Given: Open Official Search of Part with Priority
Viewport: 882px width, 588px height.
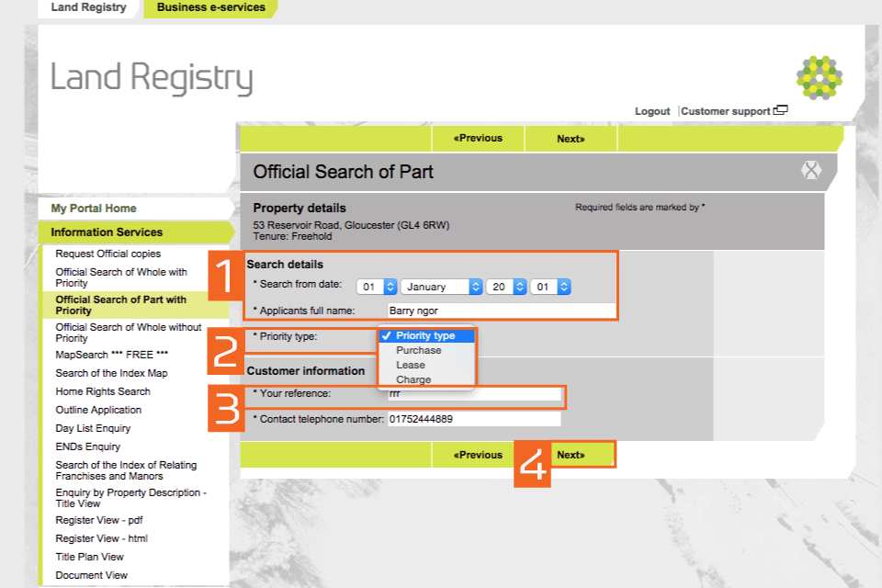Looking at the screenshot, I should [x=121, y=305].
